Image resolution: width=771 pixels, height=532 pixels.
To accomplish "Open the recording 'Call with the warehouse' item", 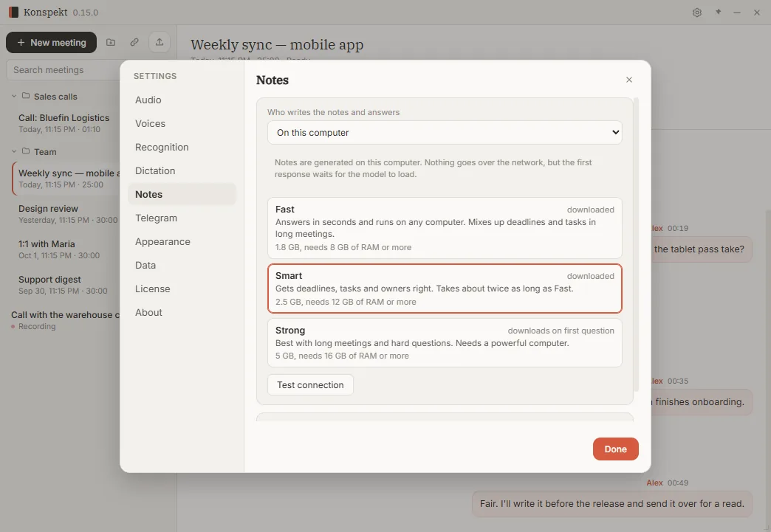I will [63, 320].
